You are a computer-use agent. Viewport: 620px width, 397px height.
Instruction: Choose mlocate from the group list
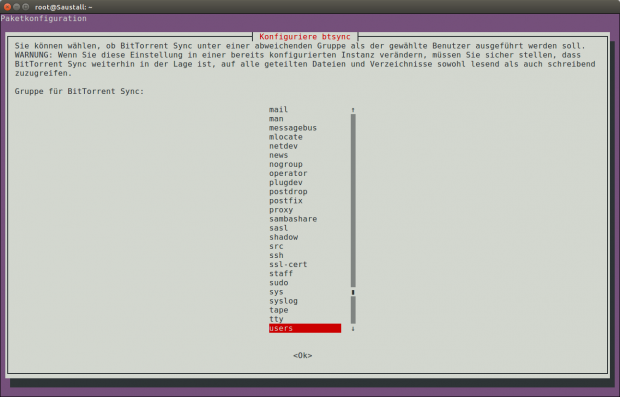[286, 137]
